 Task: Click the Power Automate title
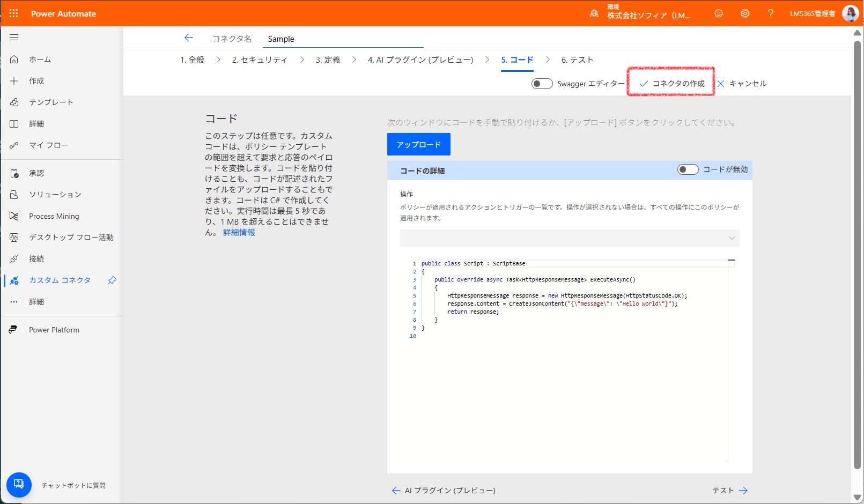[63, 14]
